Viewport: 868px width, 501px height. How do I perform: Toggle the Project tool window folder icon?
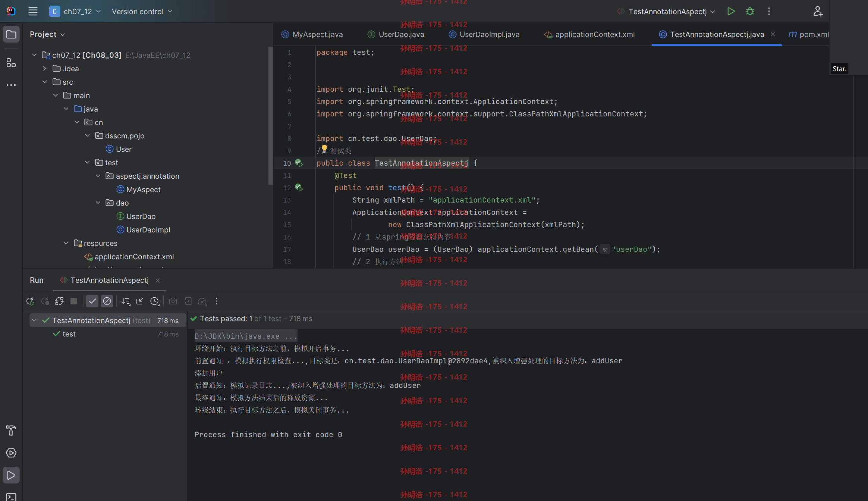11,34
